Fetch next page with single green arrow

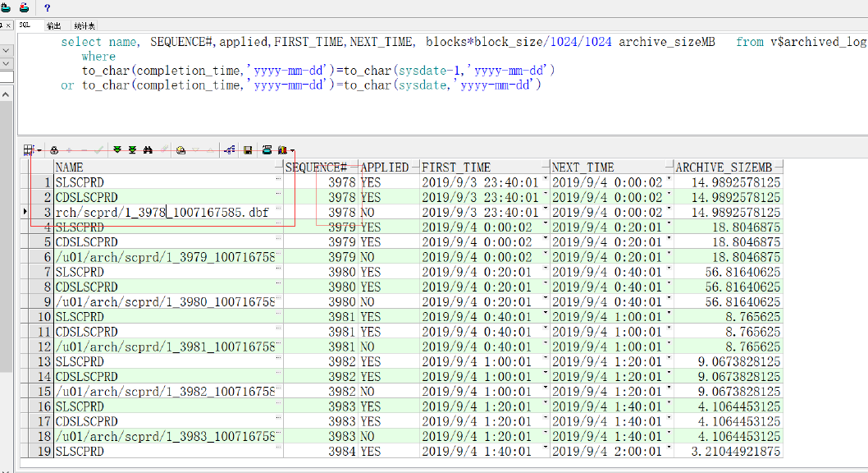tap(117, 150)
